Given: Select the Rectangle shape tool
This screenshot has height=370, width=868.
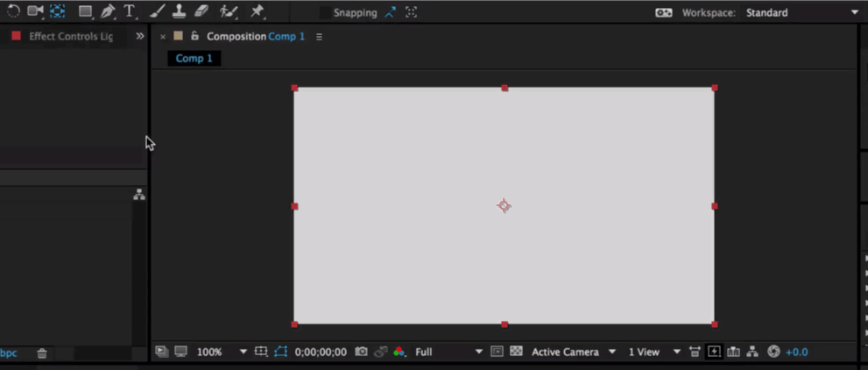Looking at the screenshot, I should [x=85, y=11].
